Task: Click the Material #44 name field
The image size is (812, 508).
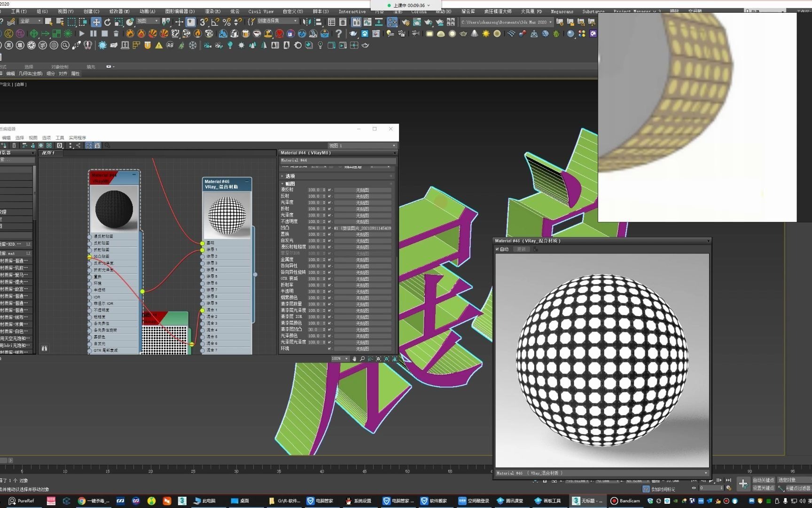Action: (337, 160)
